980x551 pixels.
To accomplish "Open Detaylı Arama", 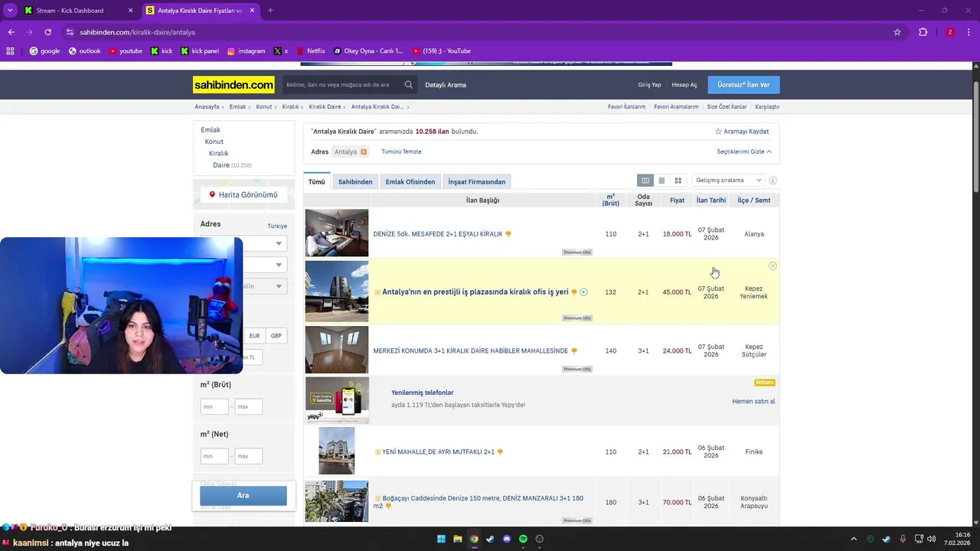I will pyautogui.click(x=446, y=85).
